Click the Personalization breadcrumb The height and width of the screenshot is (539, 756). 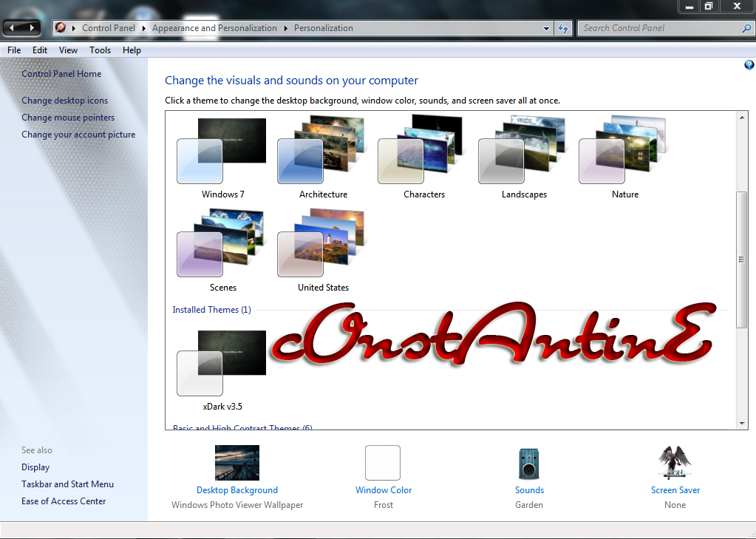[x=323, y=28]
